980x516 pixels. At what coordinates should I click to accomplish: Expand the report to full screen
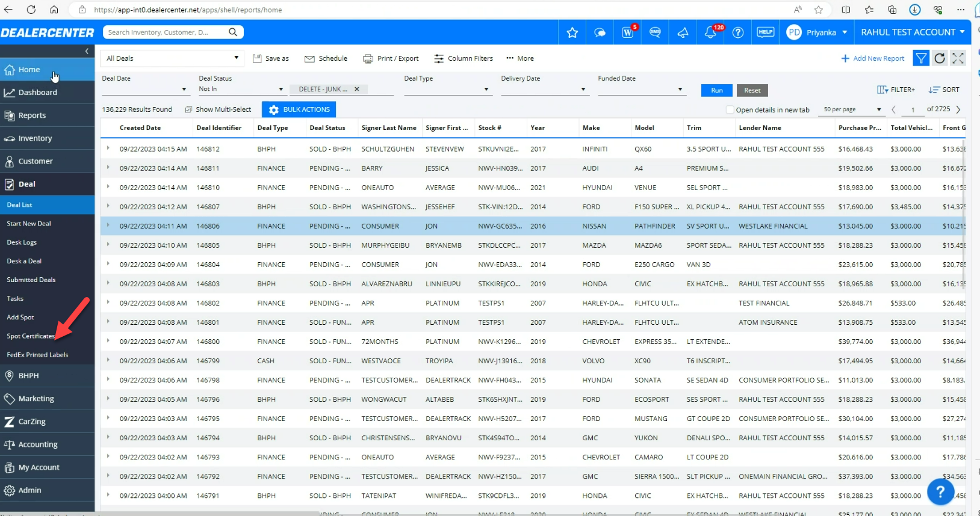[958, 58]
